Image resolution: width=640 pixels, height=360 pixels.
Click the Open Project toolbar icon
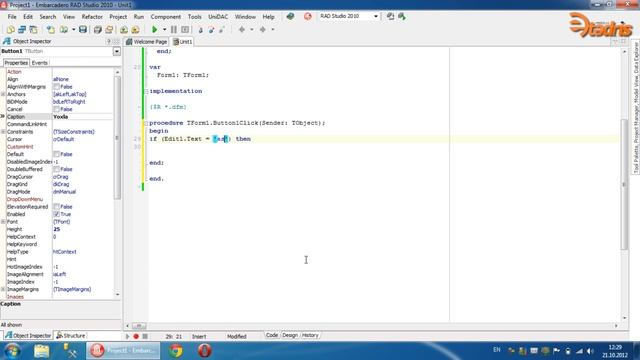point(109,29)
